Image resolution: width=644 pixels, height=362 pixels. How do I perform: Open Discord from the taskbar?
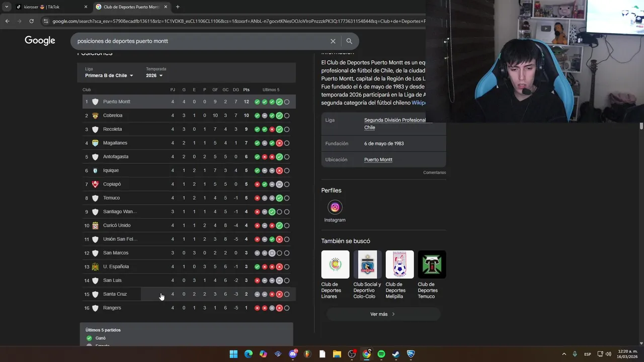click(293, 354)
